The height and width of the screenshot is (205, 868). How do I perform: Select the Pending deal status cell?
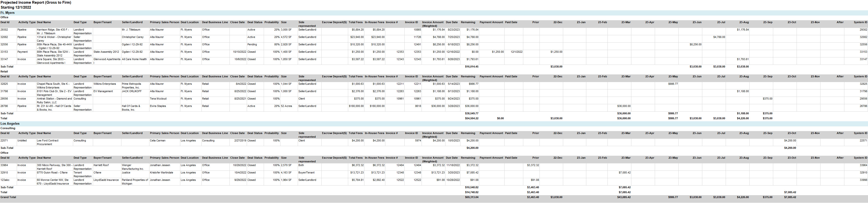pos(252,45)
